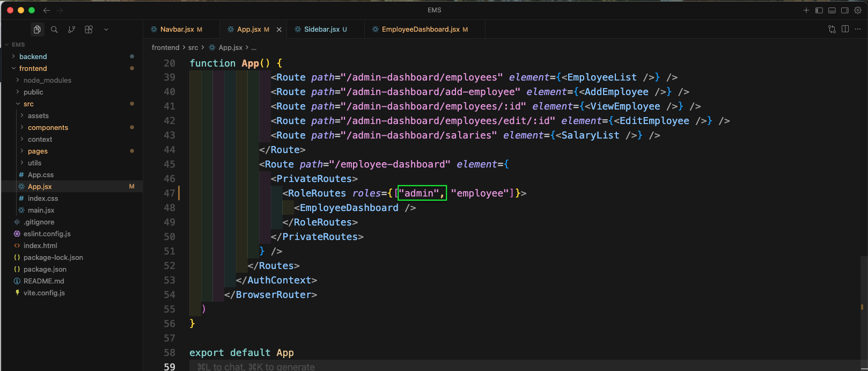868x371 pixels.
Task: Open vite.config.js file
Action: (x=71, y=293)
